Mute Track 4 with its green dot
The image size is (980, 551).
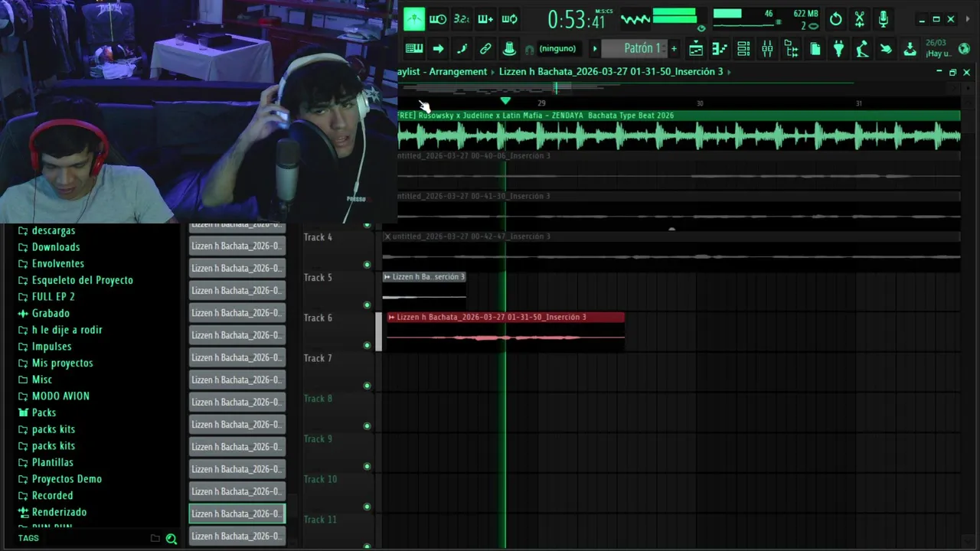[367, 265]
